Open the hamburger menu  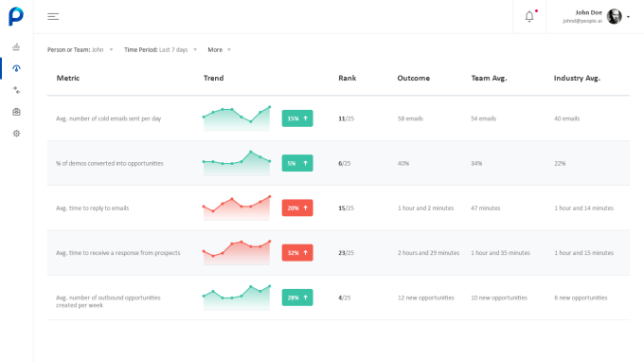click(53, 16)
